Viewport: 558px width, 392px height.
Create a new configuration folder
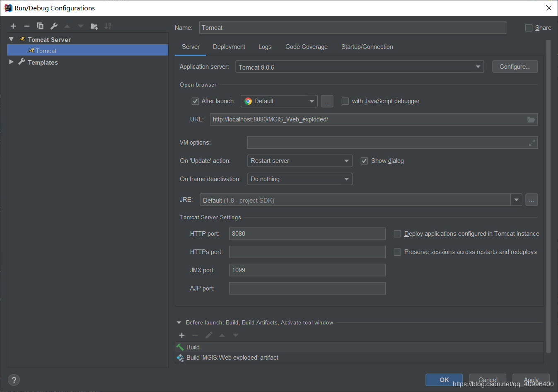click(x=94, y=26)
